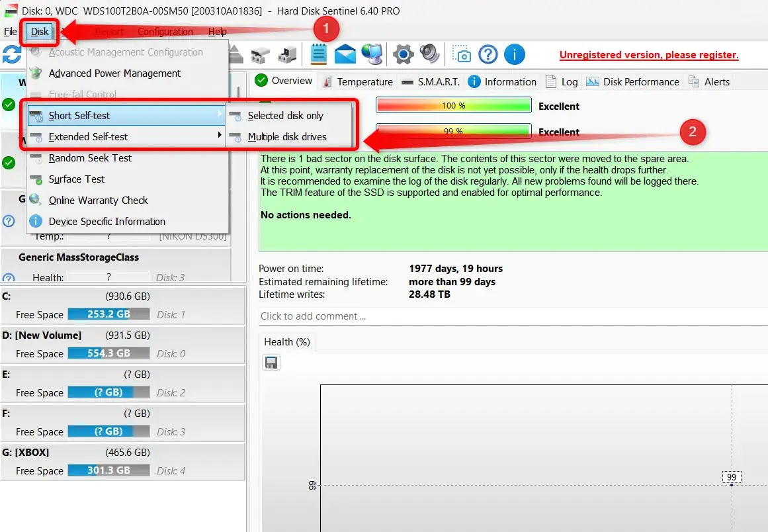Click the blue question icon beside the disk entry above Generic MassStorageClass
This screenshot has width=768, height=532.
click(9, 221)
